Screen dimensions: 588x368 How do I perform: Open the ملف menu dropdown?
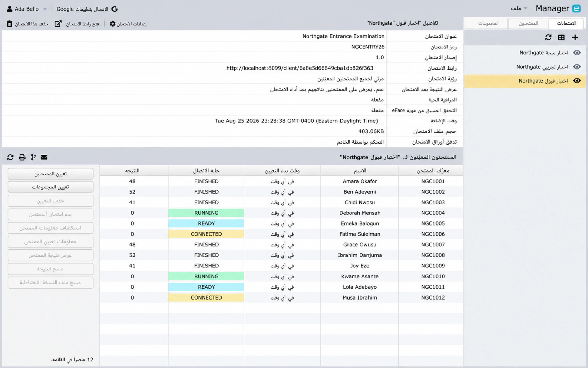click(x=519, y=9)
